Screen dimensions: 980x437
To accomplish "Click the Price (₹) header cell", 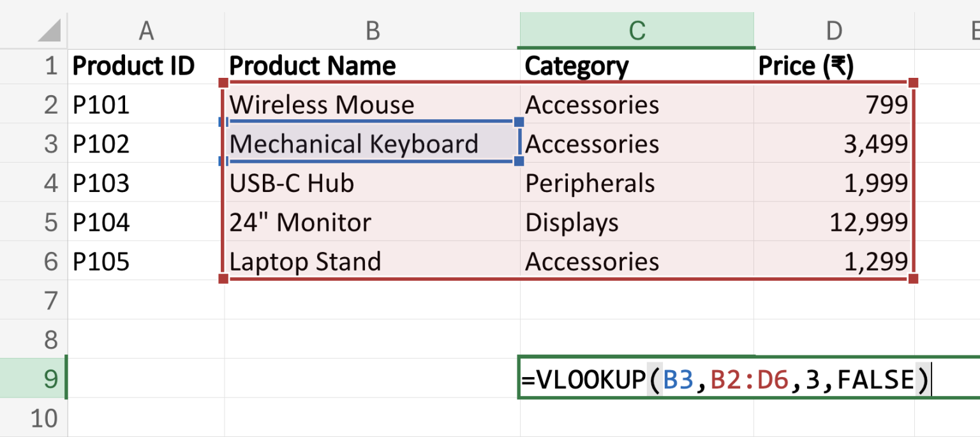I will click(x=834, y=66).
